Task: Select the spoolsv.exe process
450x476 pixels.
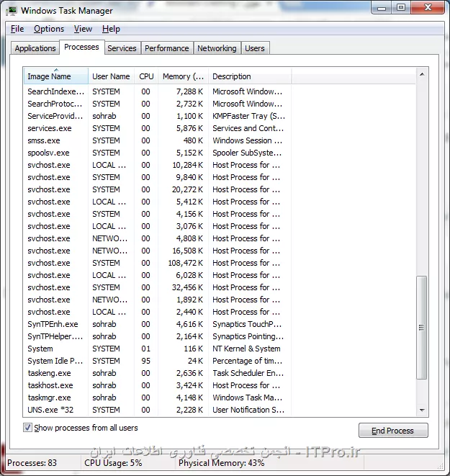Action: tap(158, 153)
